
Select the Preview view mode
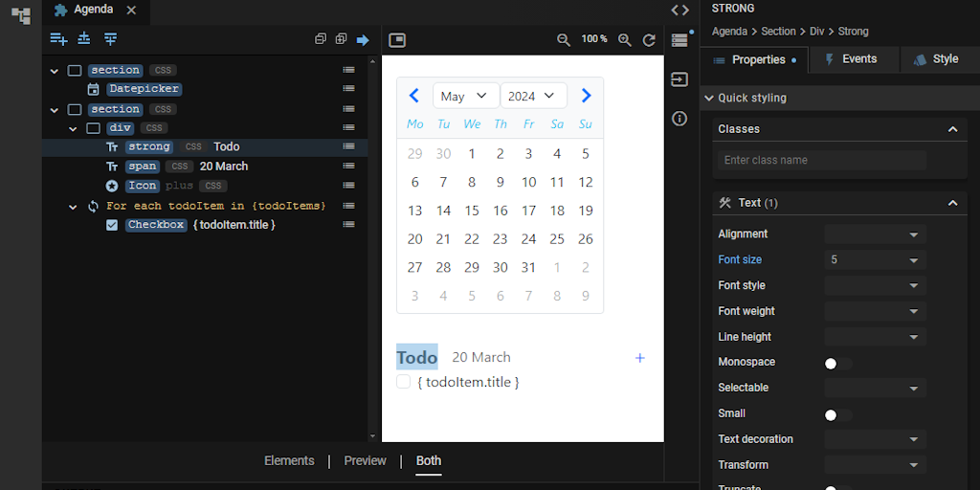pos(365,461)
